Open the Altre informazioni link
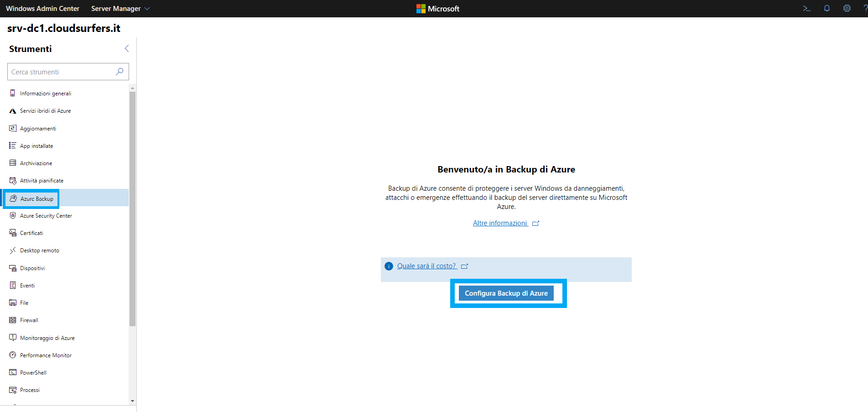This screenshot has width=868, height=412. (x=500, y=223)
